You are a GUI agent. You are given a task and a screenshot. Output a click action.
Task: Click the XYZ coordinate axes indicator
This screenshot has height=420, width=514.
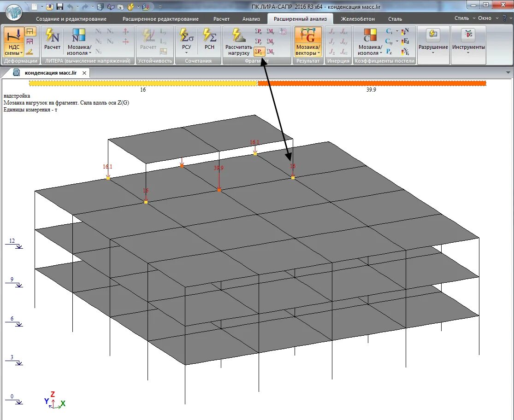tap(54, 400)
